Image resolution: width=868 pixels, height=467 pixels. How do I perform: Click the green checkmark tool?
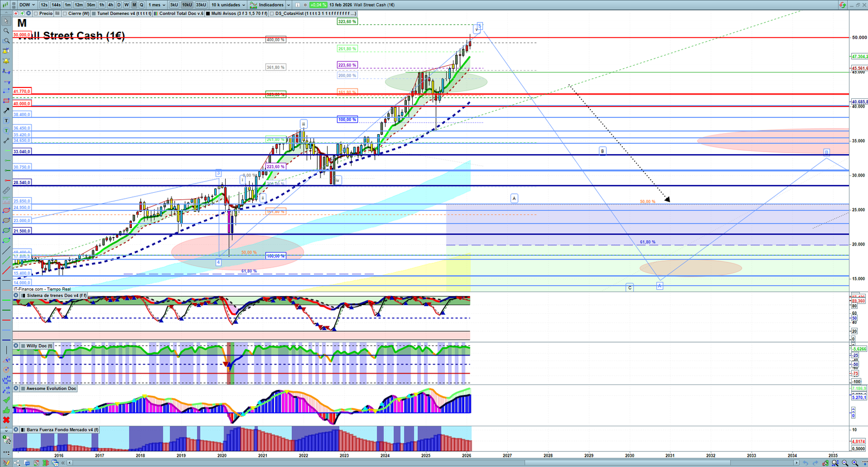click(x=6, y=400)
